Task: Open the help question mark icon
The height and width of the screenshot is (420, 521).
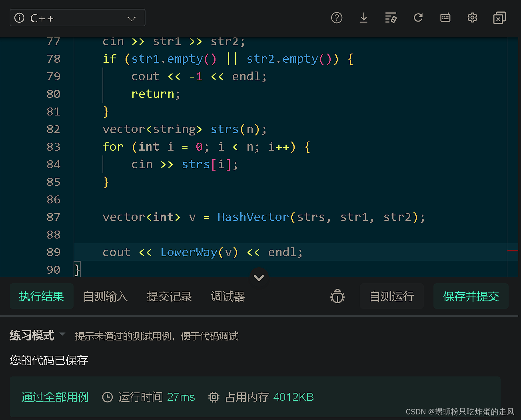Action: tap(337, 18)
